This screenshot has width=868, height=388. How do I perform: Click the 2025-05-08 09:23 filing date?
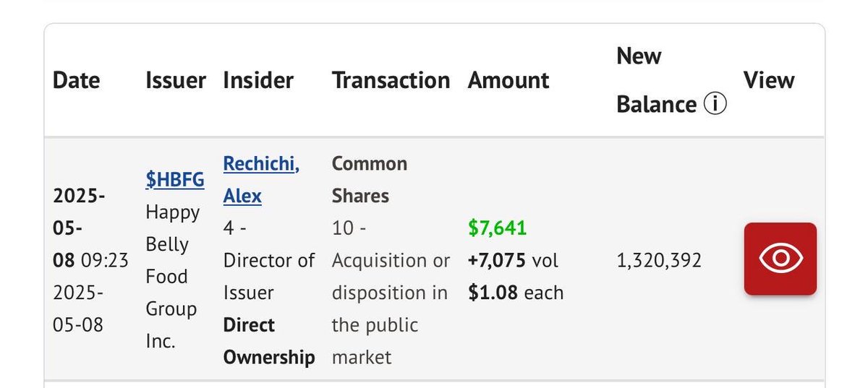pyautogui.click(x=90, y=228)
